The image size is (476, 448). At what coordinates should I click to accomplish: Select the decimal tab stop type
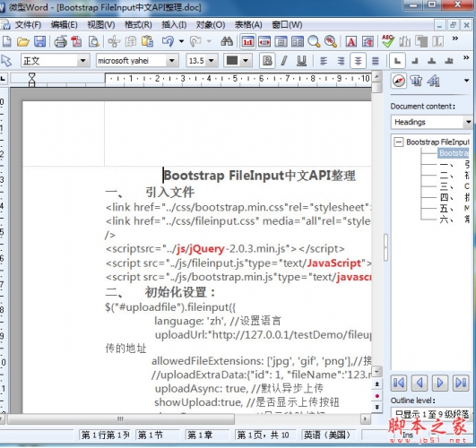[x=449, y=61]
